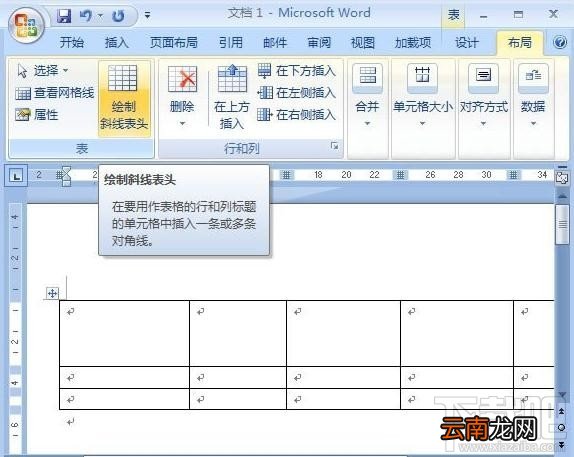Select the 布局 tab
The image size is (574, 457).
pyautogui.click(x=520, y=42)
